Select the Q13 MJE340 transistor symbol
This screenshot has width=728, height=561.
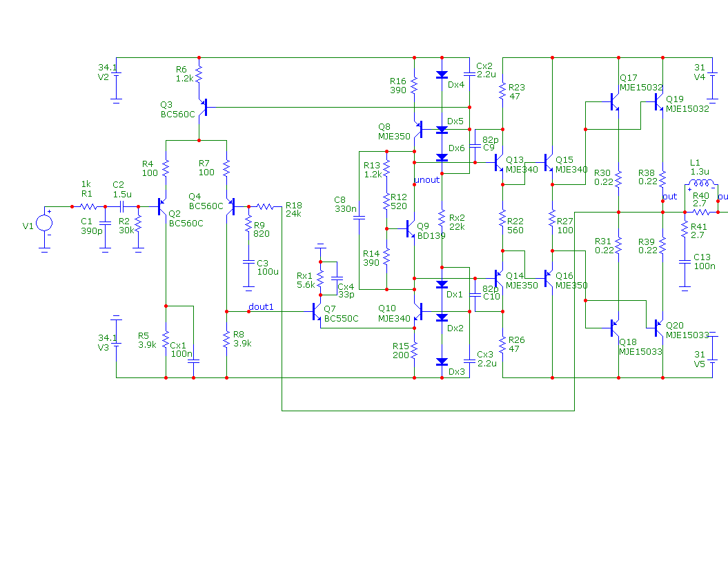pos(499,163)
